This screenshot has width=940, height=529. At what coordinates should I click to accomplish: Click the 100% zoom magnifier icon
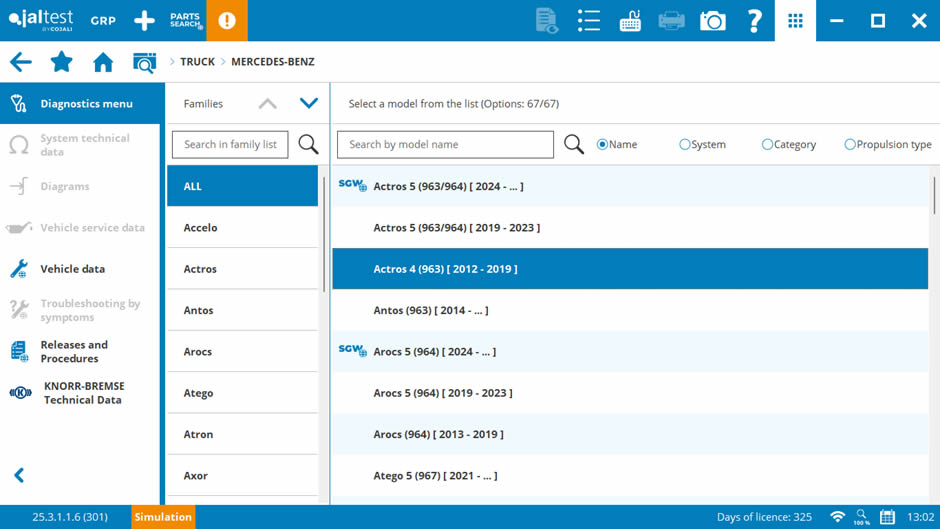(861, 517)
